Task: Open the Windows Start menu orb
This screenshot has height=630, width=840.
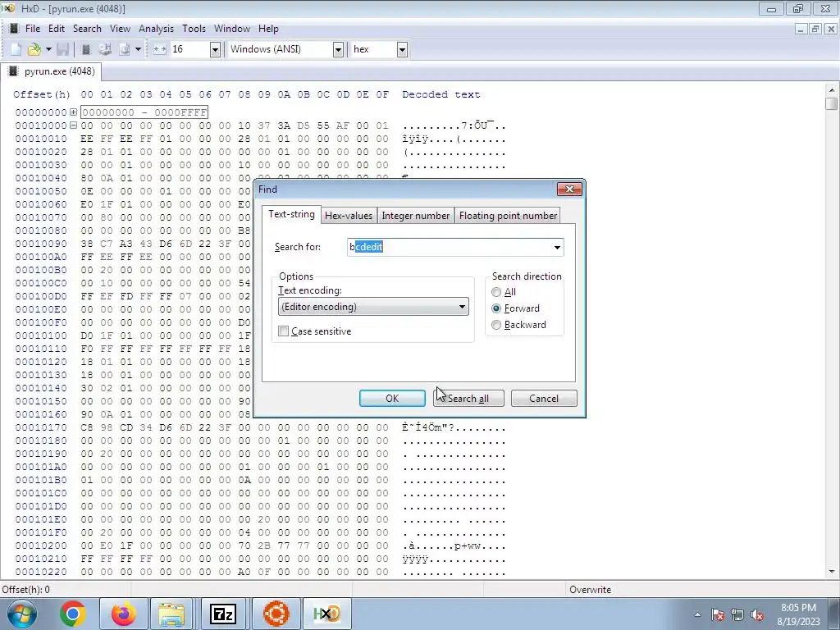Action: pyautogui.click(x=22, y=614)
